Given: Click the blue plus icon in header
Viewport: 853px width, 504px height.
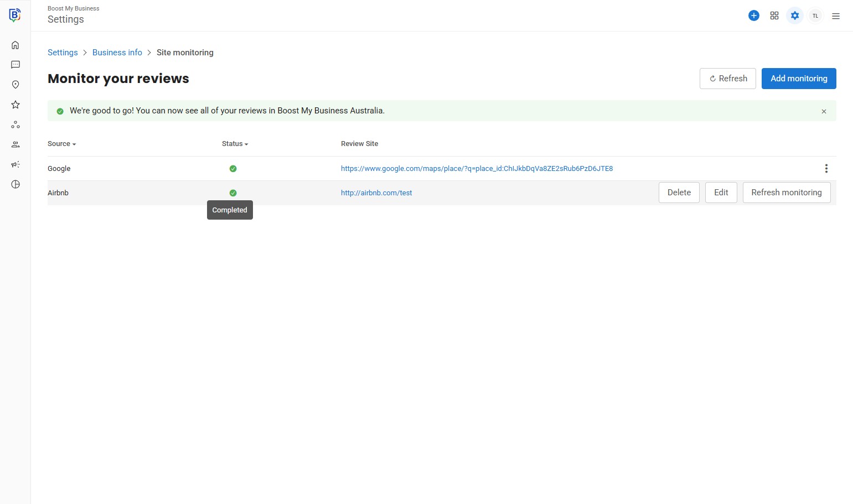Looking at the screenshot, I should 753,15.
